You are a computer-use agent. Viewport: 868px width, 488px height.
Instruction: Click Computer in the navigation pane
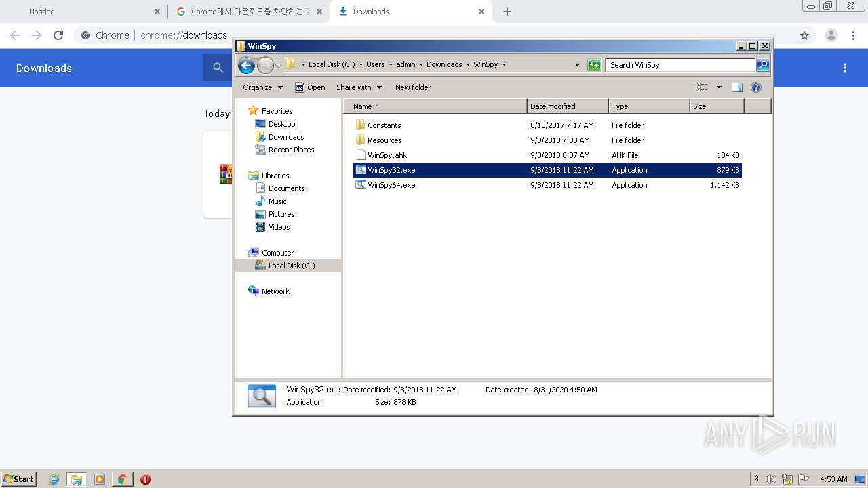[x=277, y=253]
